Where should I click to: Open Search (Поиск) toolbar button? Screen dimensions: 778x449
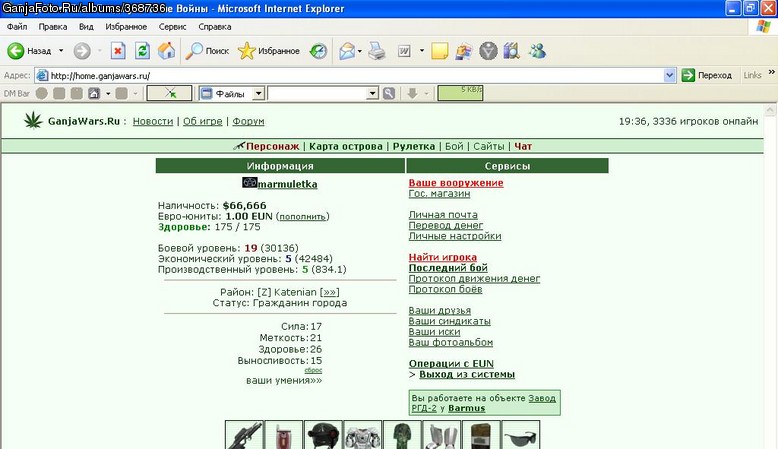point(207,51)
